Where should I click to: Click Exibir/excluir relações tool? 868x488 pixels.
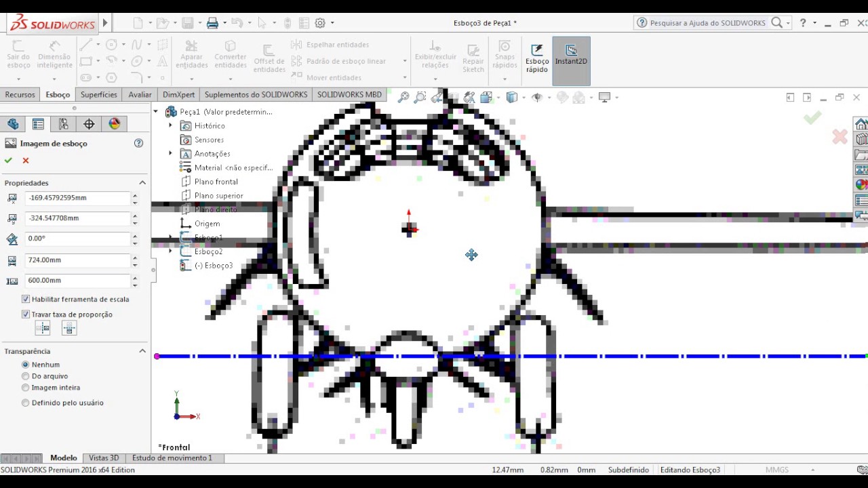435,54
